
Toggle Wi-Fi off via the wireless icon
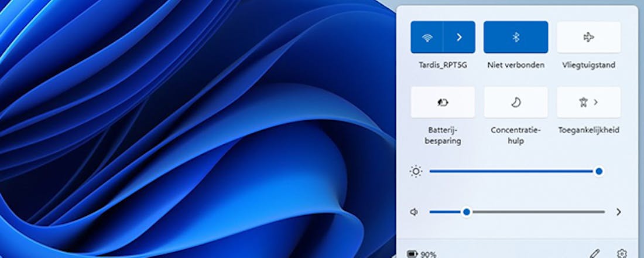[x=427, y=38]
